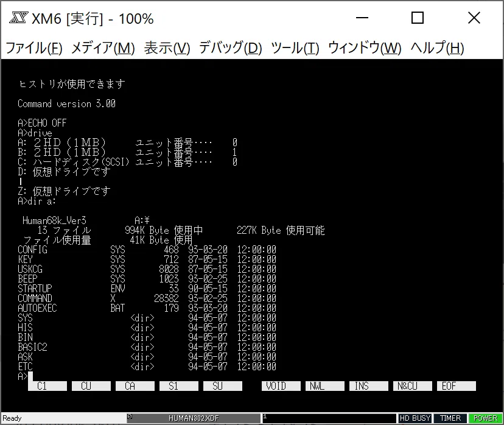Image resolution: width=504 pixels, height=425 pixels.
Task: Click floppy drive 0 HUMAN302.XDF status
Action: (194, 418)
